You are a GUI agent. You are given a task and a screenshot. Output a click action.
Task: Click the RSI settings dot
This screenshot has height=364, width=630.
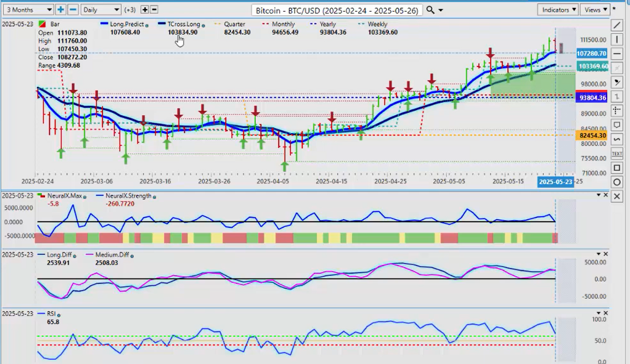pyautogui.click(x=59, y=315)
